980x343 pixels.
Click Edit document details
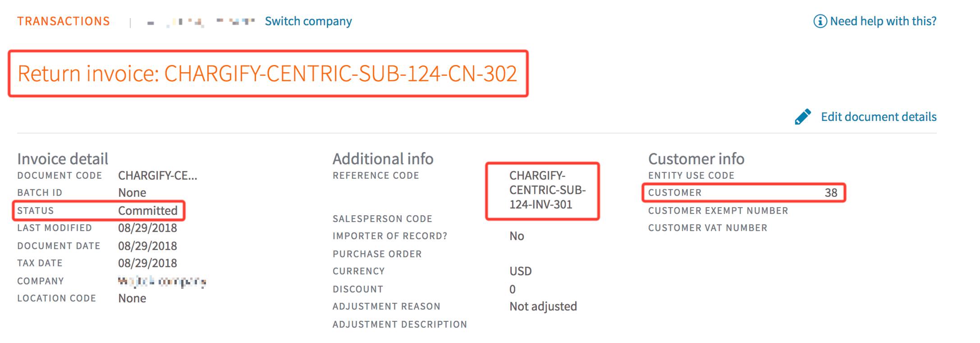pos(879,117)
